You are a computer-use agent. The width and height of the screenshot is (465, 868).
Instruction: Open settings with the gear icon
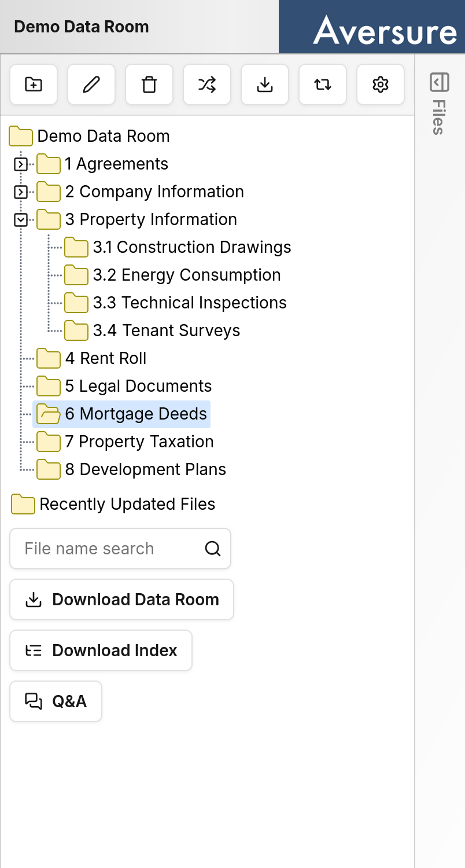(x=381, y=84)
